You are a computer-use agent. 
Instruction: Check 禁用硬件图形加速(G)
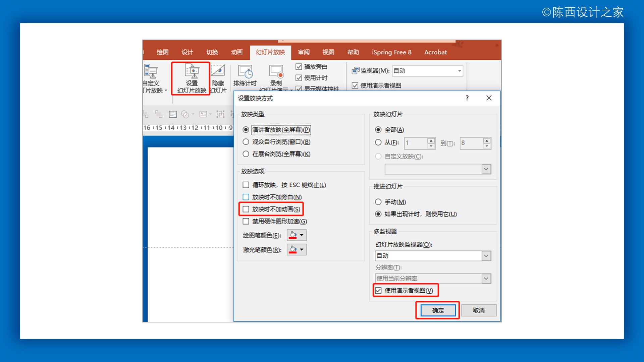[x=246, y=221]
